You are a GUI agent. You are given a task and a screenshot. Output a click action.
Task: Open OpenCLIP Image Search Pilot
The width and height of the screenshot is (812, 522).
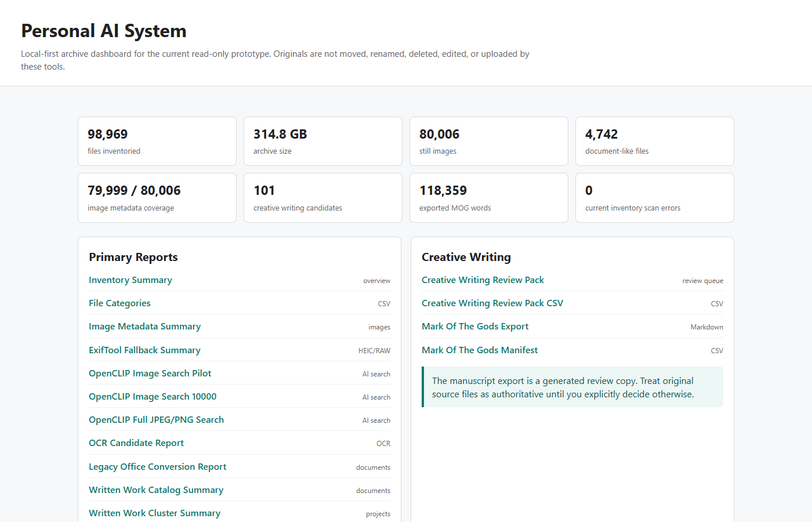(x=150, y=374)
